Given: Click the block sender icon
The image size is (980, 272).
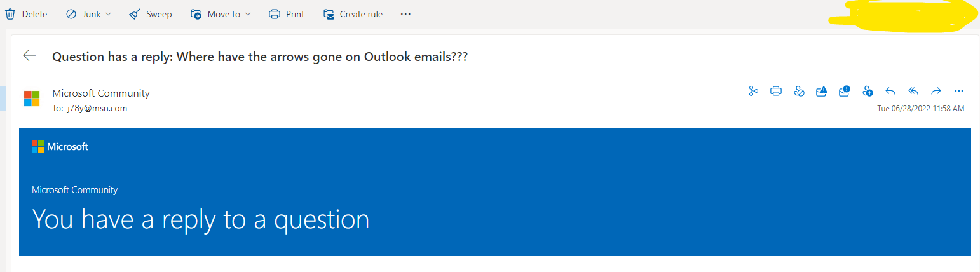Looking at the screenshot, I should (x=799, y=91).
